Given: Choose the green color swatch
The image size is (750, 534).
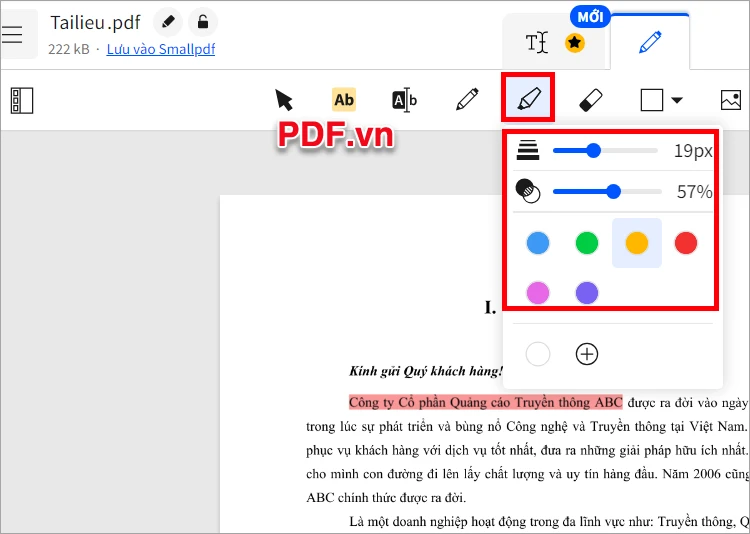Looking at the screenshot, I should (587, 243).
